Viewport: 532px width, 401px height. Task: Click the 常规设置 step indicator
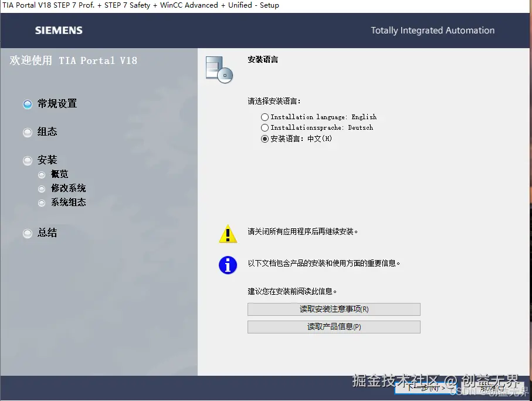(28, 104)
